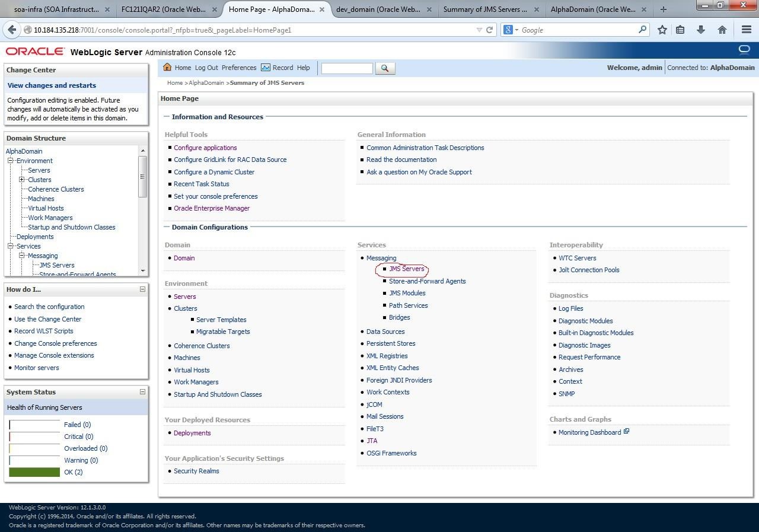Select Startup and Shutdown Classes in Domain Structure

coord(72,227)
